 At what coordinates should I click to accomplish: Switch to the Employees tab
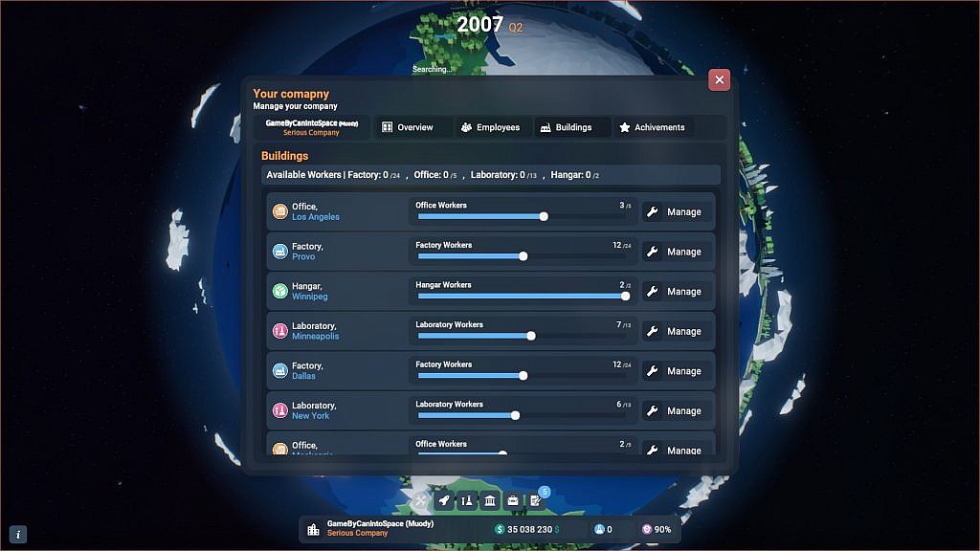click(493, 127)
